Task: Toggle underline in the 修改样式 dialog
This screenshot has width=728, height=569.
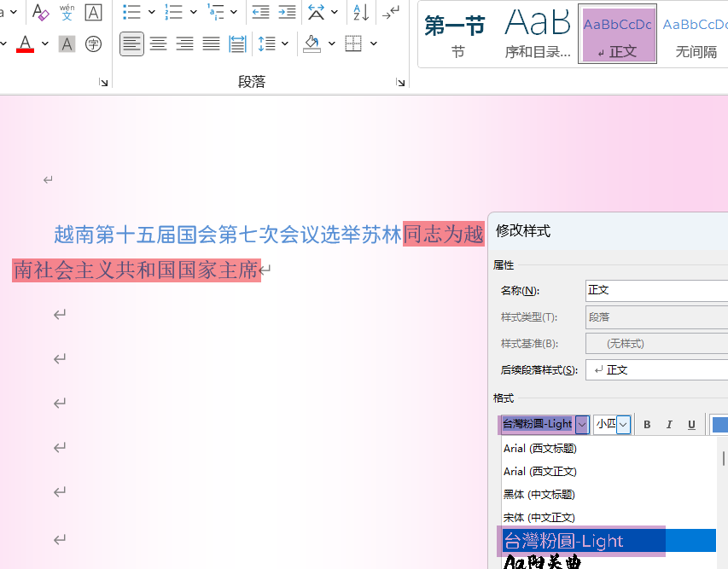Action: 691,425
